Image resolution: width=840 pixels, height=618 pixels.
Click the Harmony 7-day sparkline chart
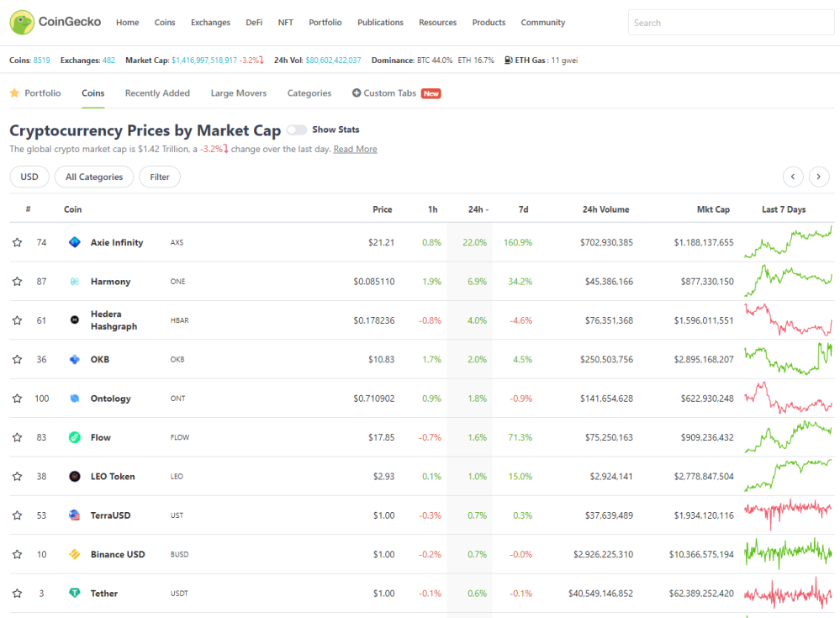pos(788,281)
